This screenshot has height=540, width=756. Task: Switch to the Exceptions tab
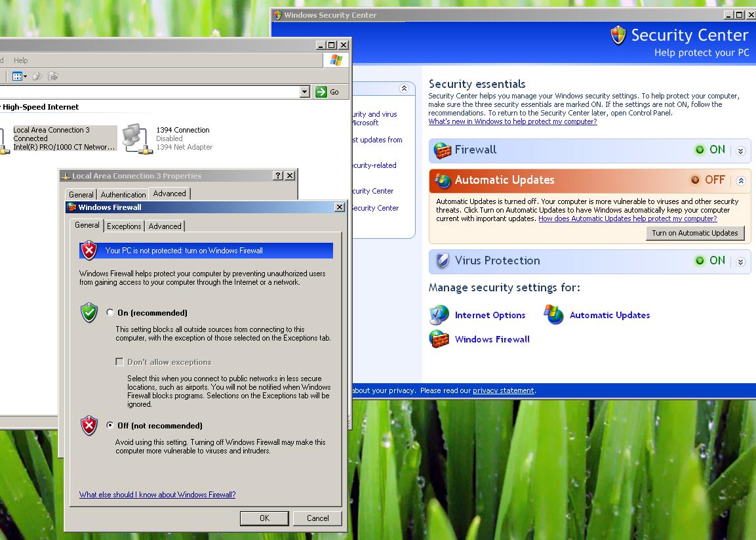click(x=124, y=226)
